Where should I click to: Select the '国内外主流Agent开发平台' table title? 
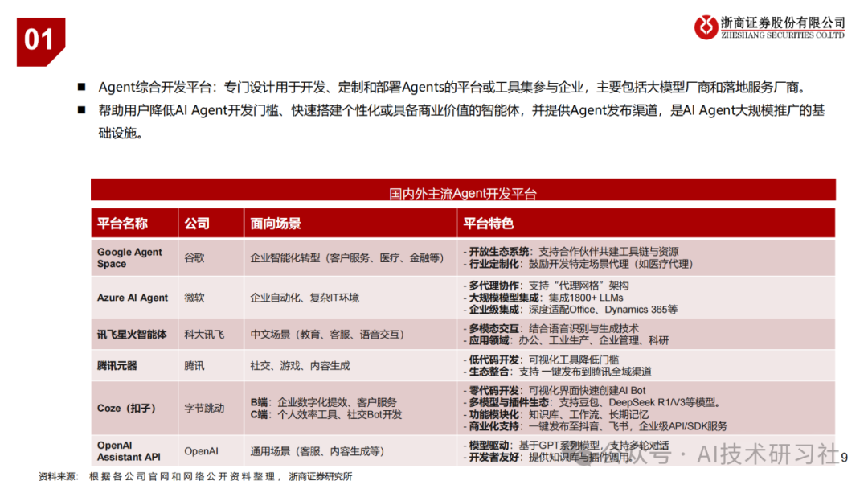pyautogui.click(x=463, y=194)
